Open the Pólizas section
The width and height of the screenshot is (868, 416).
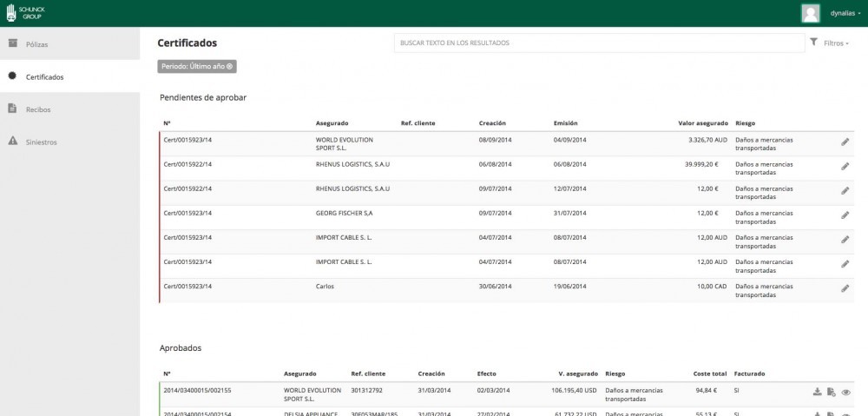click(x=37, y=43)
